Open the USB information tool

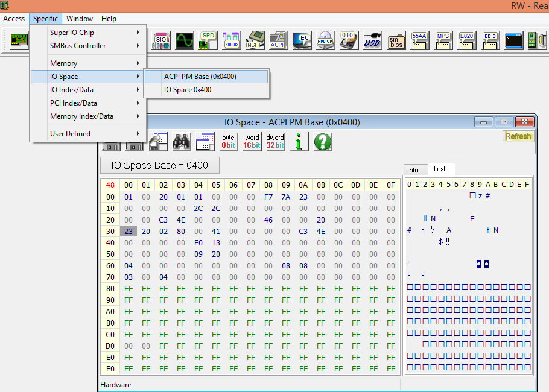(x=372, y=40)
